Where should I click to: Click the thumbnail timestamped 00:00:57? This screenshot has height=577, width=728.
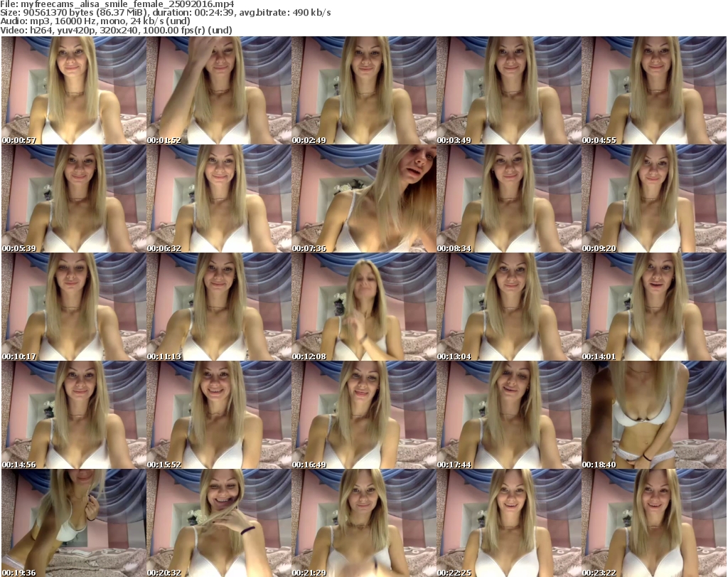tap(74, 90)
